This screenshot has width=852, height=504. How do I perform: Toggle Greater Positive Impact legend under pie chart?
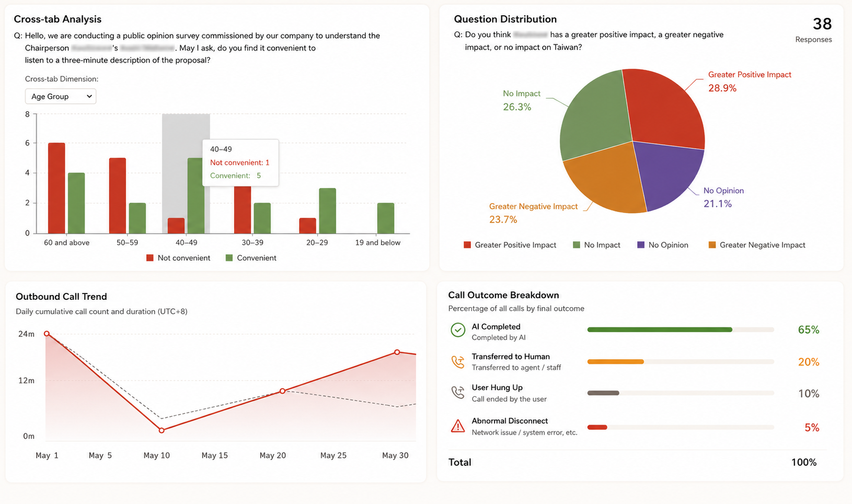(510, 245)
